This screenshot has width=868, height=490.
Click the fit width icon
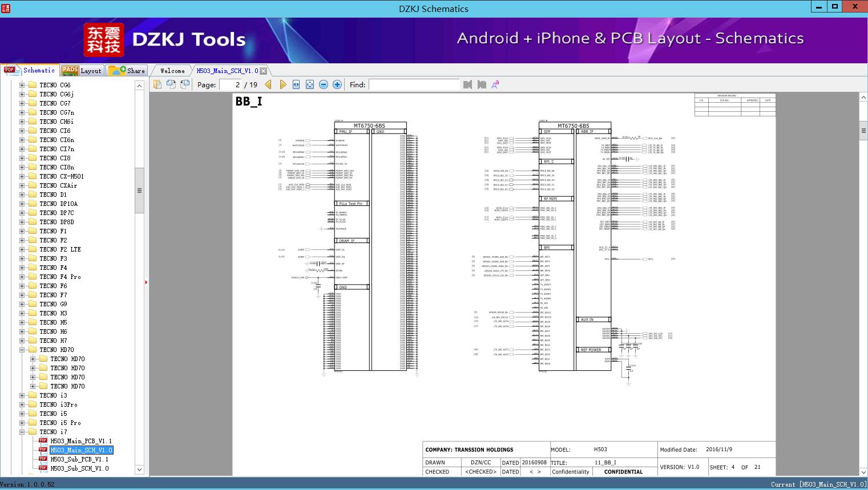[296, 84]
